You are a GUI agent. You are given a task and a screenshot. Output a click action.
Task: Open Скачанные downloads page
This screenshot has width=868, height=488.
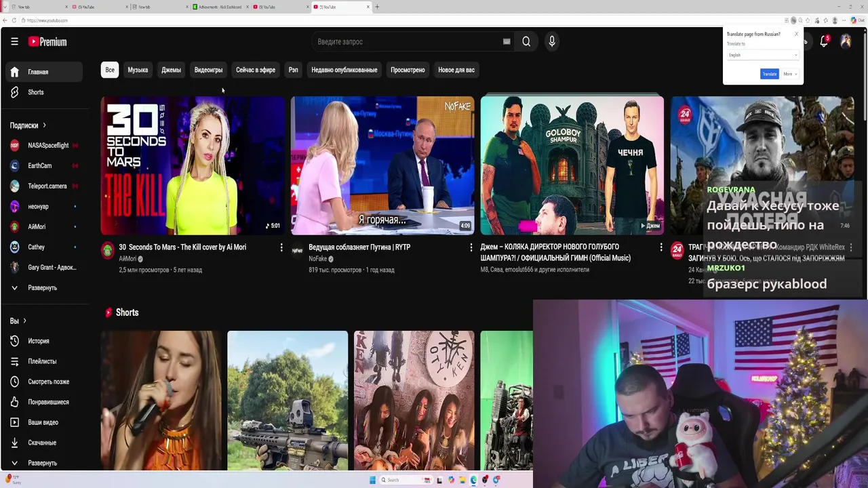click(43, 443)
